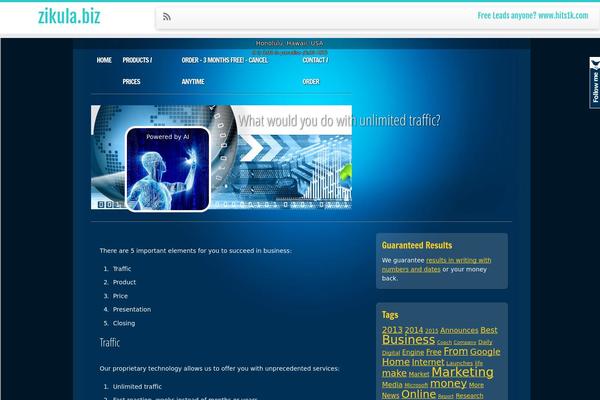Select the Free tag
The image size is (600, 400).
pos(434,352)
